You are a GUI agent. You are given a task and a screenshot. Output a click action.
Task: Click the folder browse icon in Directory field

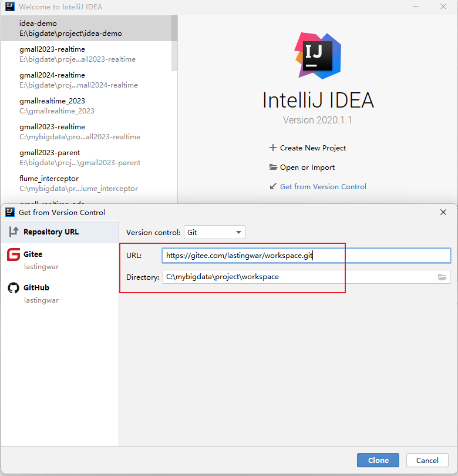[442, 277]
